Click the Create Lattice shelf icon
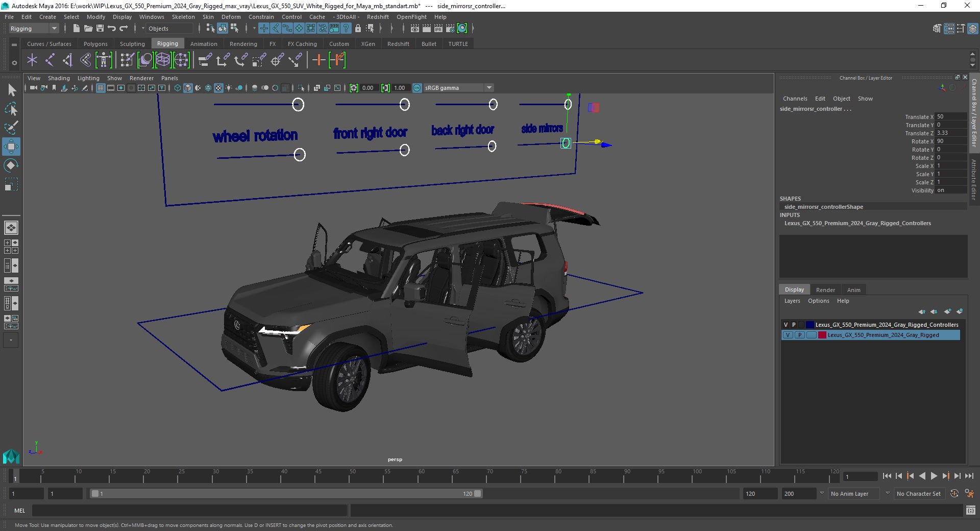Screen dimensions: 980x531 (x=163, y=60)
